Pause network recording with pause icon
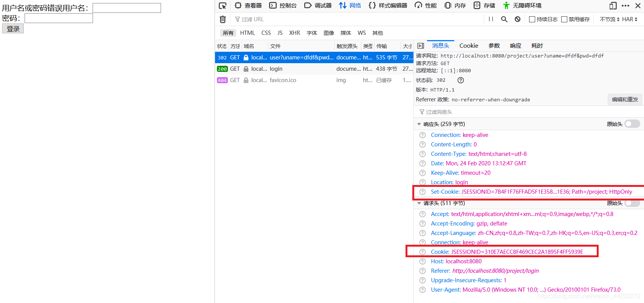The width and height of the screenshot is (644, 303). pos(491,19)
